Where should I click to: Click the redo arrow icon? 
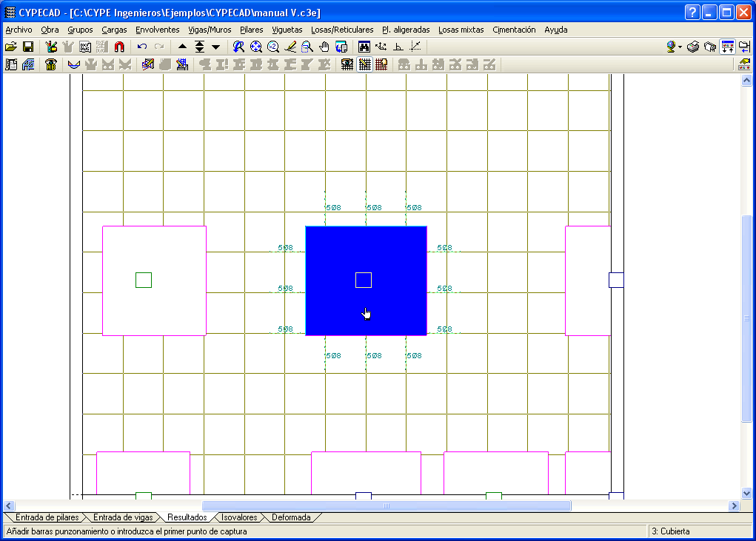click(159, 47)
